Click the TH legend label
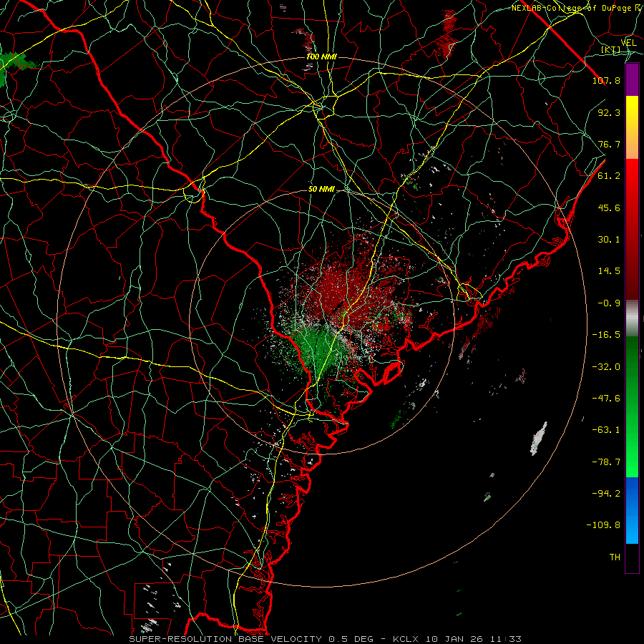The height and width of the screenshot is (644, 644). pos(615,557)
